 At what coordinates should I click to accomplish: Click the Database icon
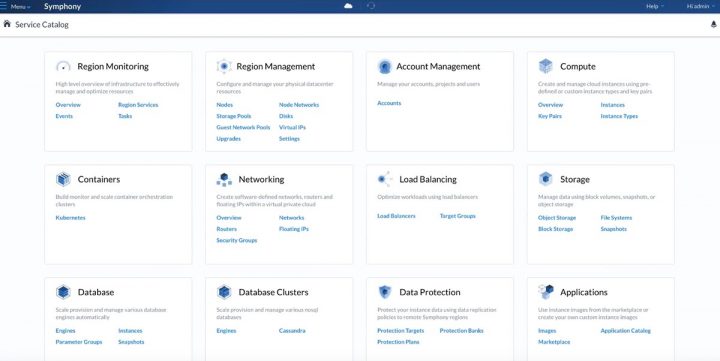63,292
